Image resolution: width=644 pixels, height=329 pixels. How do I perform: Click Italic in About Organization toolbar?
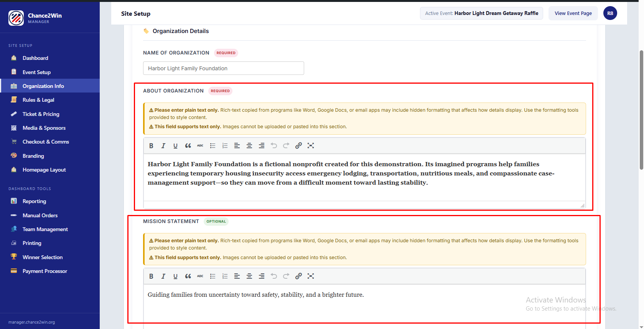[x=163, y=145]
